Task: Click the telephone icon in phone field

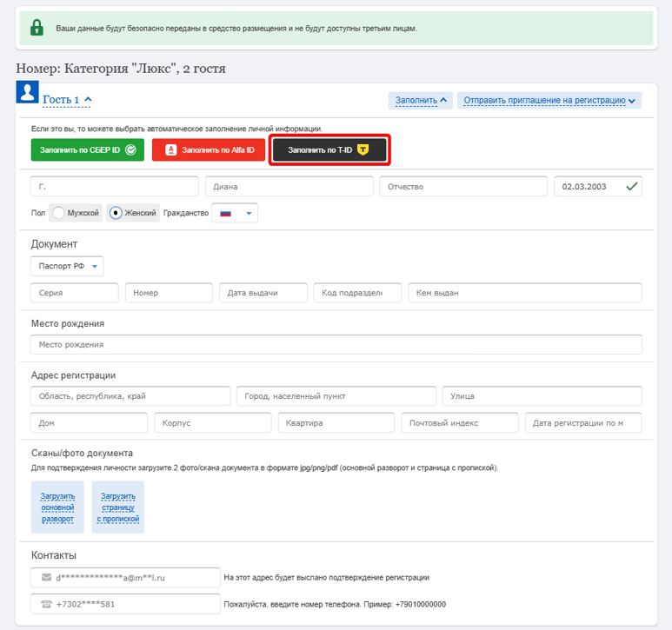Action: pos(46,604)
